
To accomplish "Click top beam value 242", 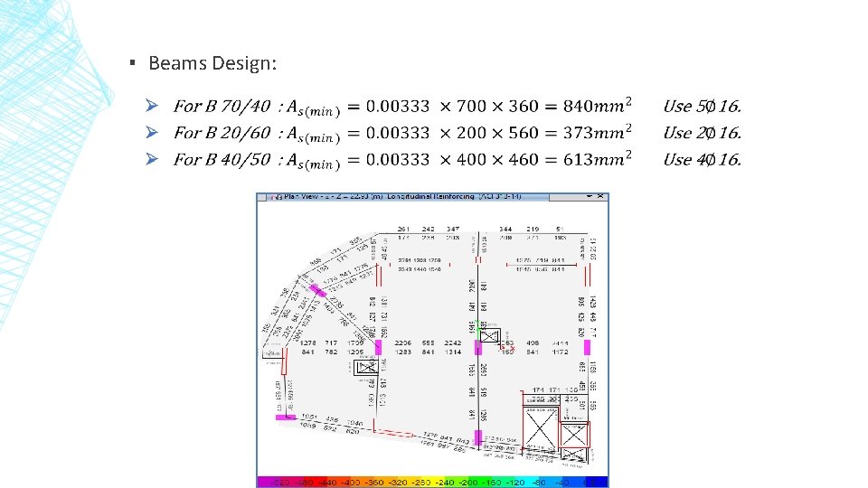I will coord(428,229).
